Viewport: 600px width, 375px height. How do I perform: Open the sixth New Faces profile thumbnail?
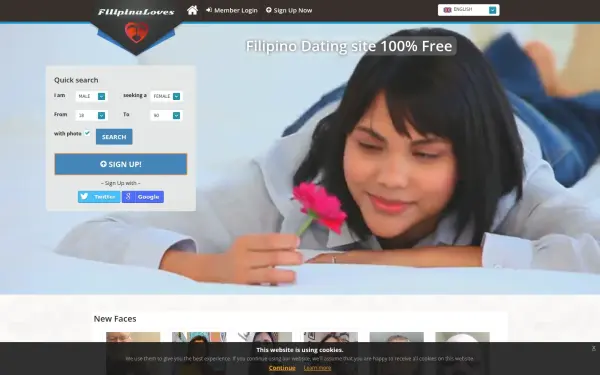point(462,353)
